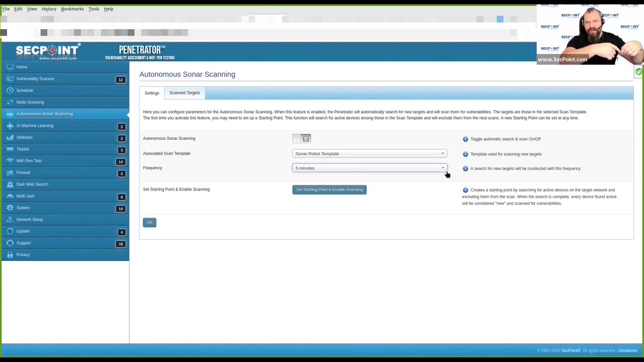Viewport: 644px width, 362px height.
Task: Click the Schedule clock icon
Action: tap(10, 90)
